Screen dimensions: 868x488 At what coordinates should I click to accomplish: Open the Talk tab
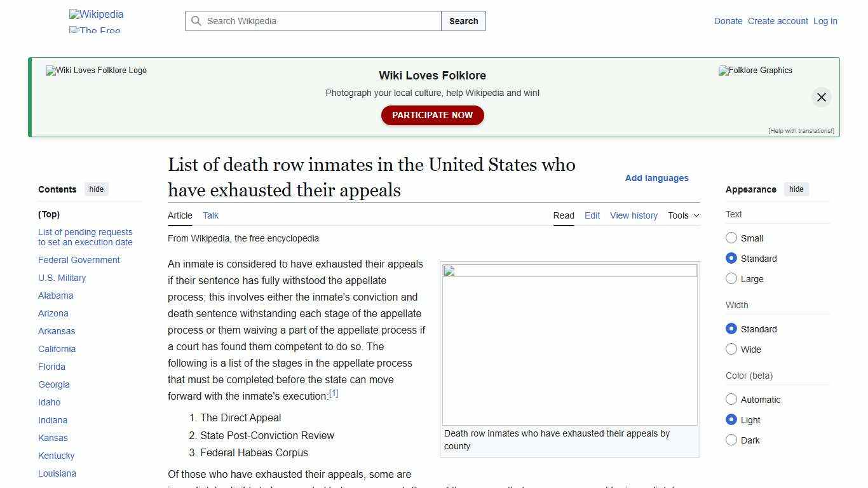[210, 215]
